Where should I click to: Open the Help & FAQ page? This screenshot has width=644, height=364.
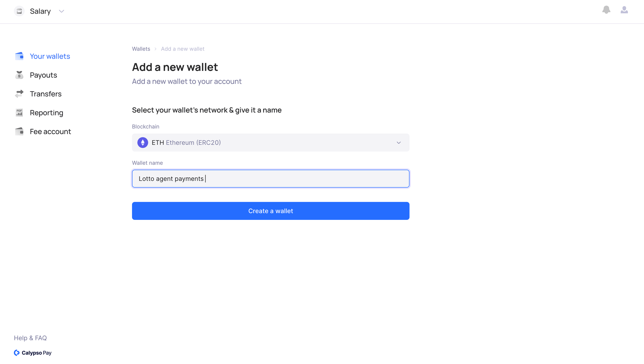click(x=30, y=338)
